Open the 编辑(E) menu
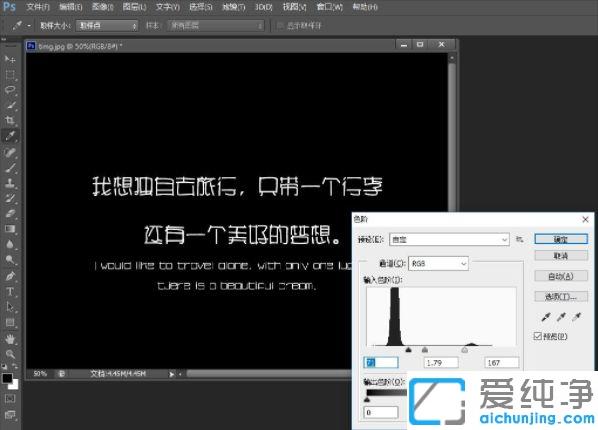This screenshot has width=598, height=430. 71,7
